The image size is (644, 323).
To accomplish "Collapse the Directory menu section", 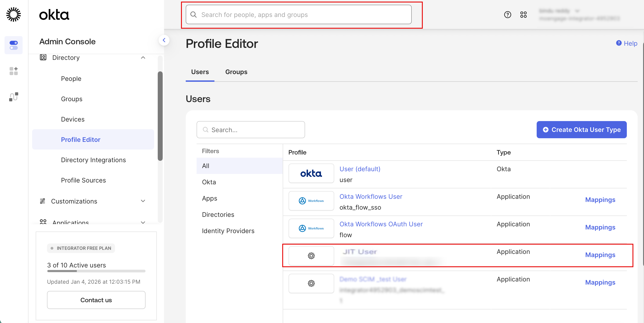I will point(143,58).
